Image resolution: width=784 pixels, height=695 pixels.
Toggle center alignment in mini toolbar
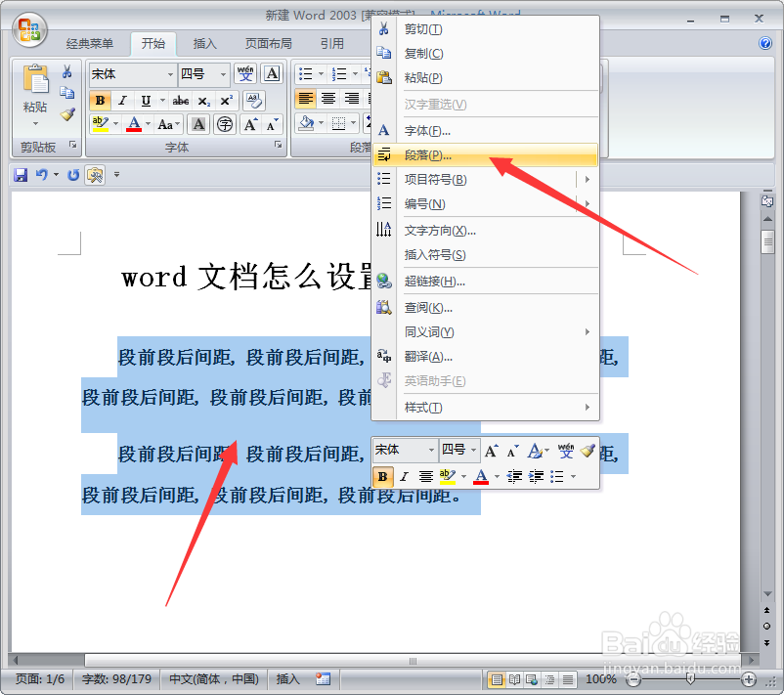426,476
